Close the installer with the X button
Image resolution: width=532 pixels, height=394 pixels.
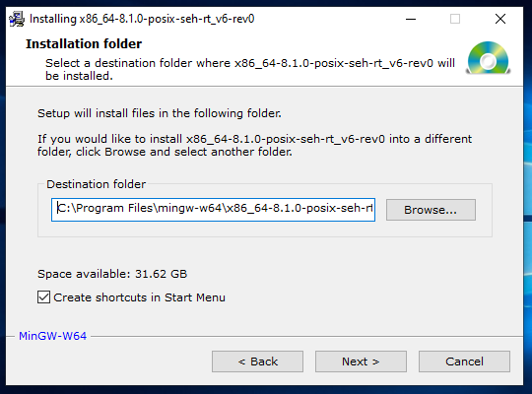click(500, 19)
